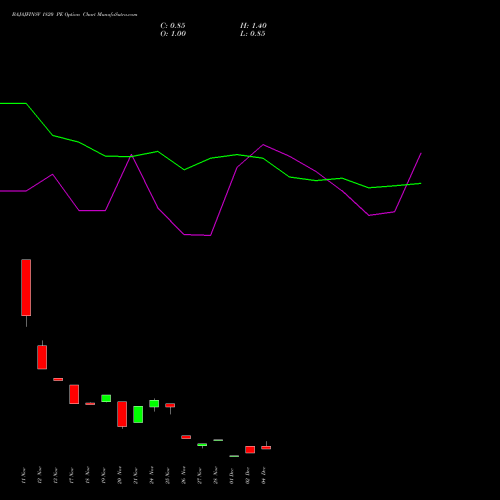Click the low value L: 0.85

coord(253,34)
